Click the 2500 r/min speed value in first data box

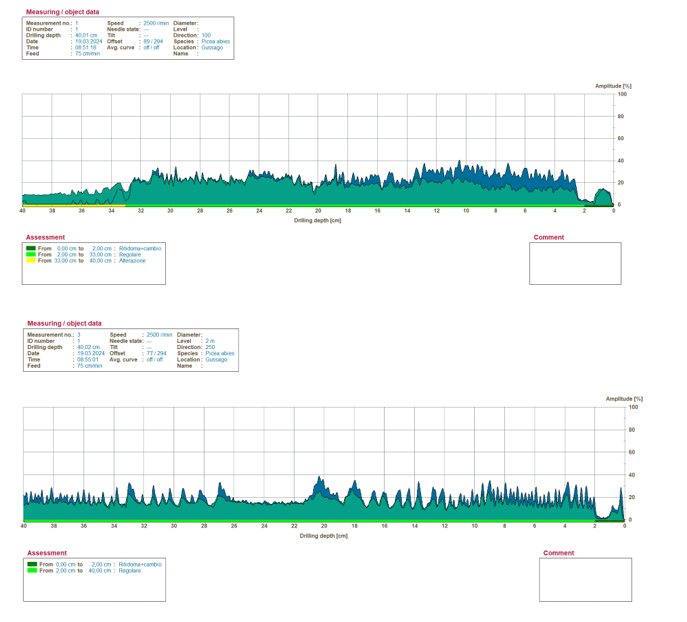tap(156, 23)
